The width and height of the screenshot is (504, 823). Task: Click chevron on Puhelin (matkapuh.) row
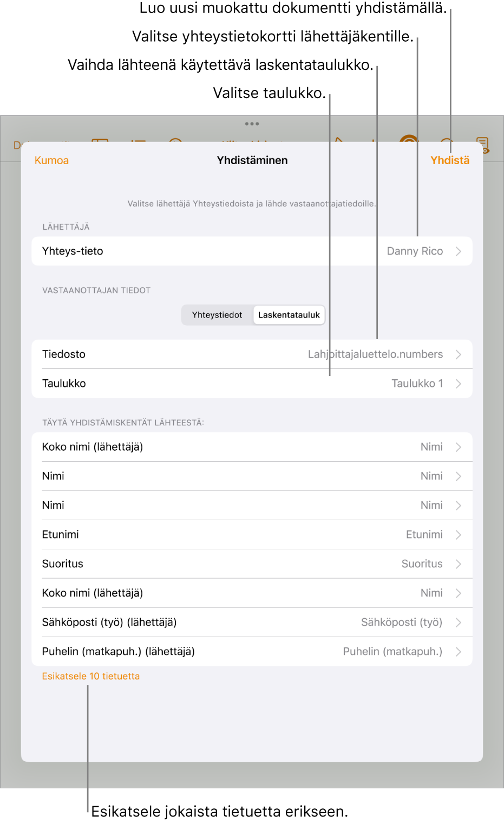point(459,652)
